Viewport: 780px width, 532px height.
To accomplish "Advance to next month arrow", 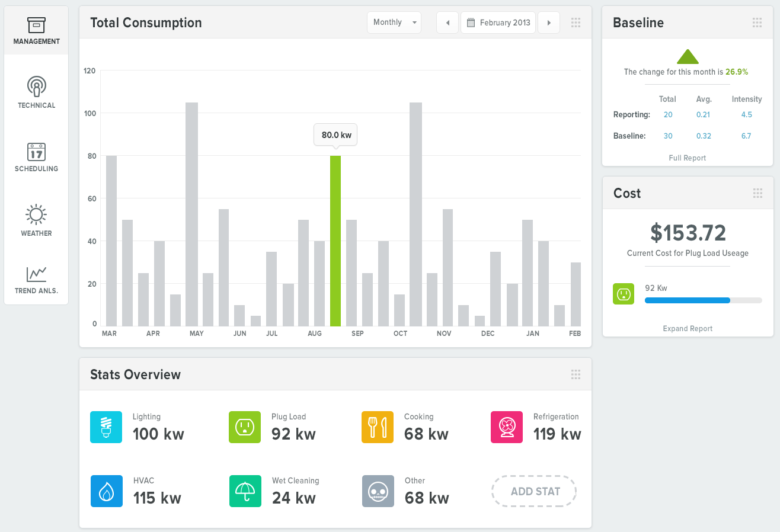I will click(549, 23).
